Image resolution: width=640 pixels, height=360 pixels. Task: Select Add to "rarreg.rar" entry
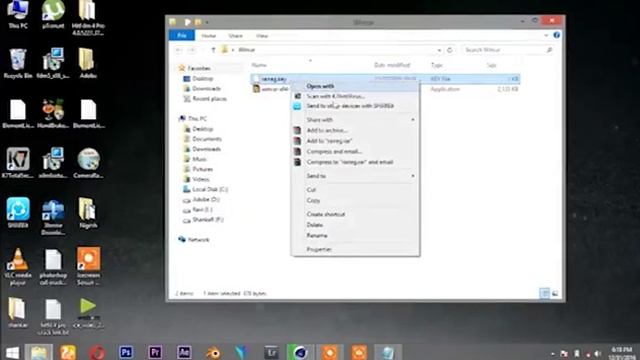[x=355, y=141]
